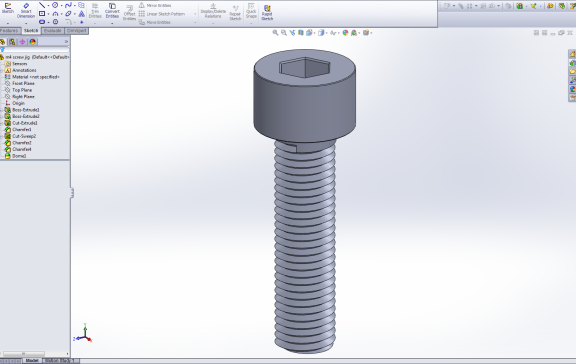Open the FeatureManager design tree tab
The image size is (576, 364).
pos(2,42)
